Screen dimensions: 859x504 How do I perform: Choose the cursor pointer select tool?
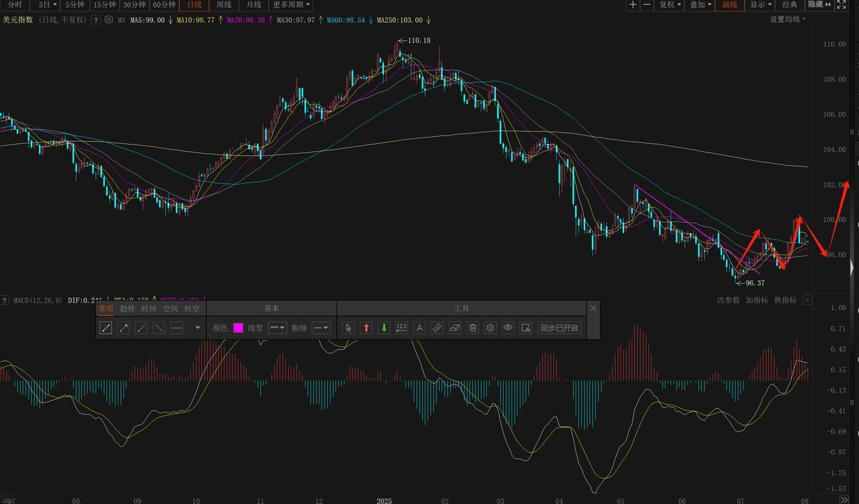(348, 328)
